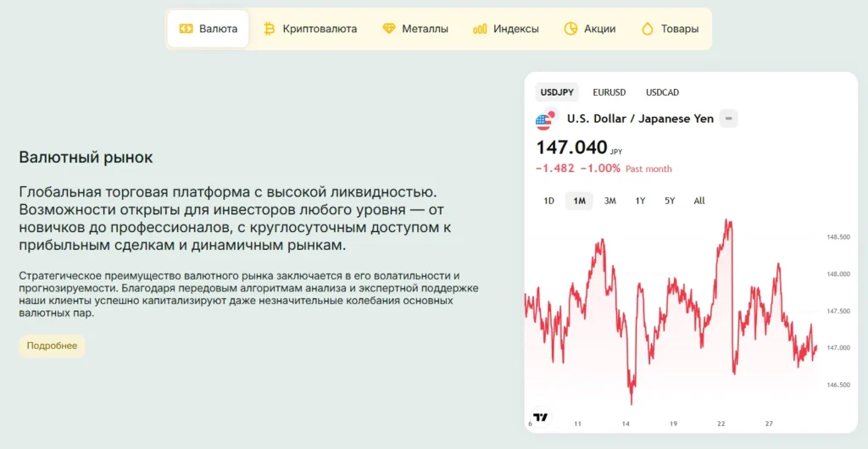This screenshot has width=868, height=449.
Task: Set chart range to 1D
Action: (548, 201)
